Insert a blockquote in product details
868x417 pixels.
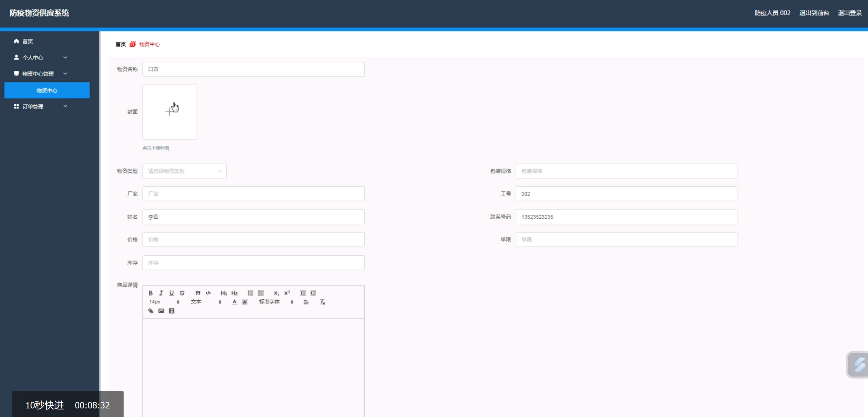pyautogui.click(x=198, y=293)
